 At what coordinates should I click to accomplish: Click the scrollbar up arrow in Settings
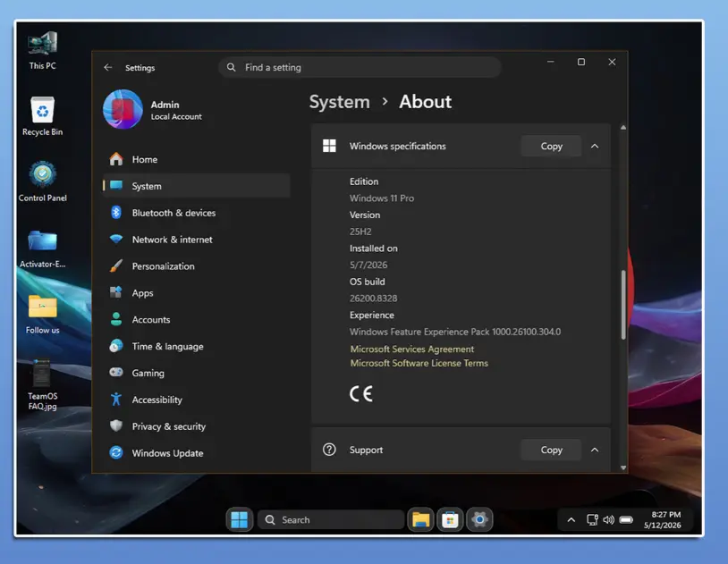(x=623, y=127)
